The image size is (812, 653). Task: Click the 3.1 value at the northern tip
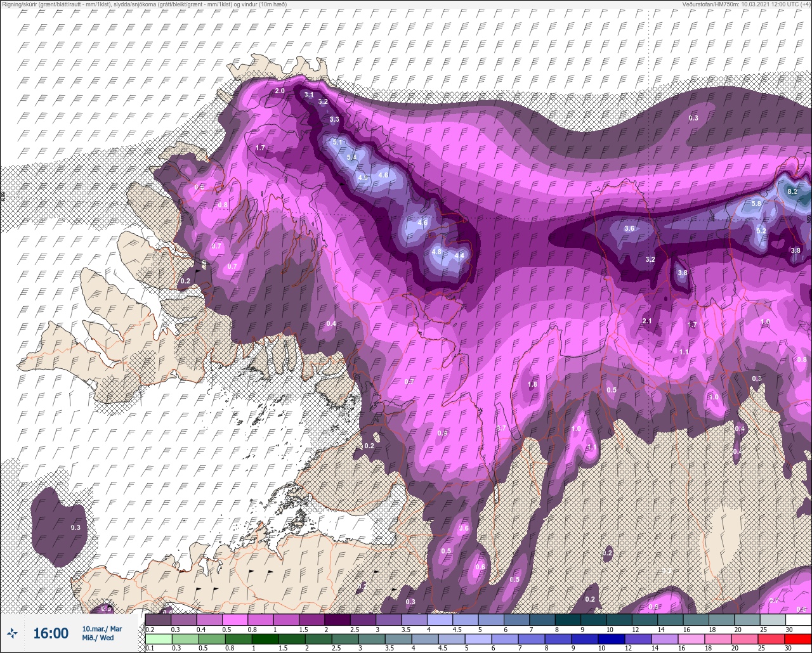pos(309,94)
